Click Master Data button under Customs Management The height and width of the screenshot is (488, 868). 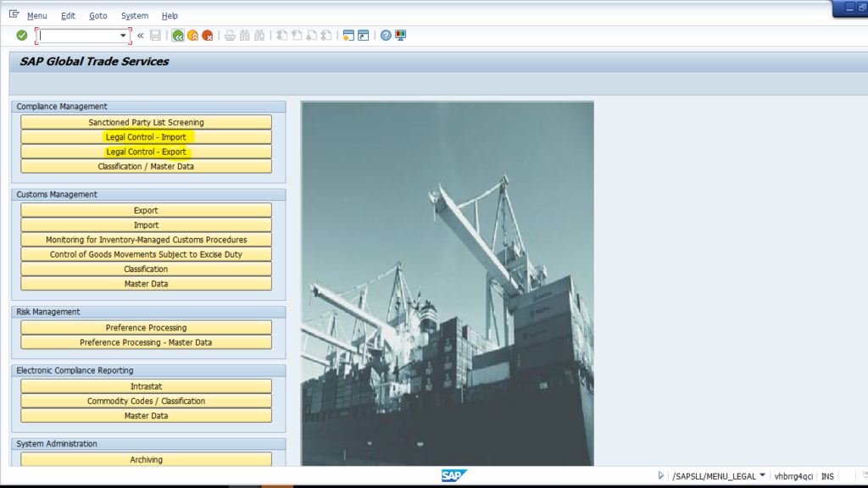[146, 283]
